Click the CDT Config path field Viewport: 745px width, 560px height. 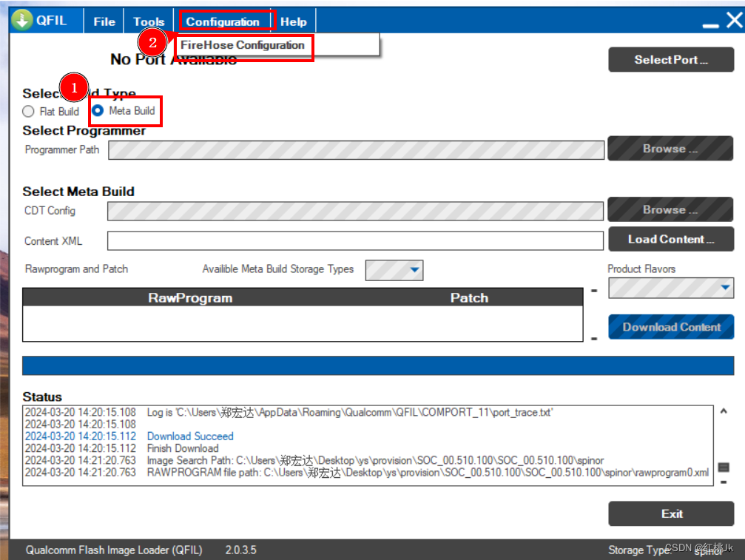point(355,211)
